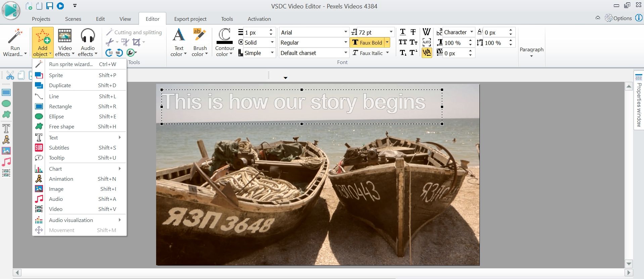Open Video effects menu
This screenshot has height=279, width=644.
(x=65, y=42)
